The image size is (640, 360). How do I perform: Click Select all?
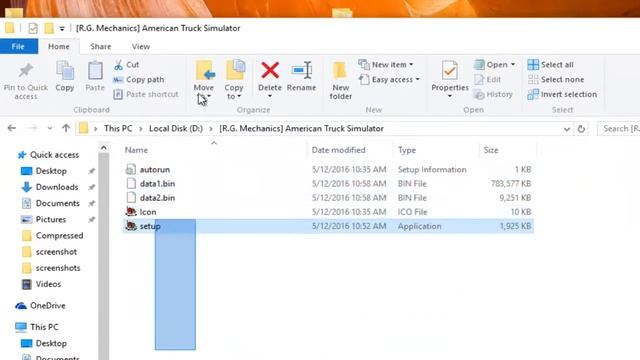tap(551, 64)
